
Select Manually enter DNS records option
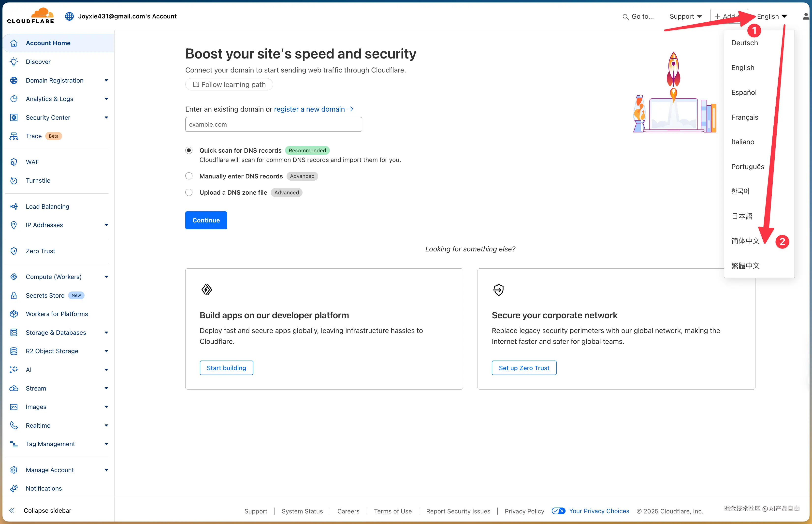click(189, 176)
